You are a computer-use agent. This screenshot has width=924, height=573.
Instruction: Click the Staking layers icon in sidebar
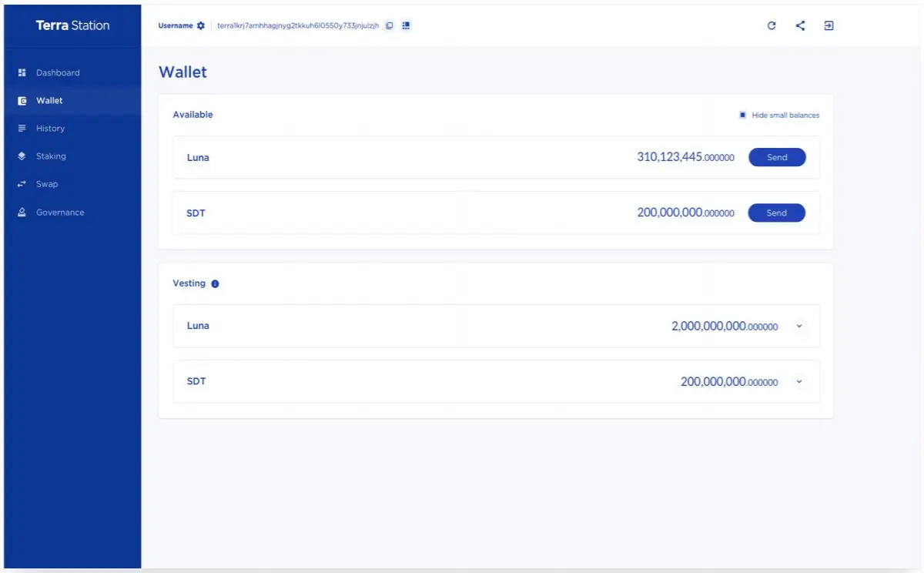22,156
